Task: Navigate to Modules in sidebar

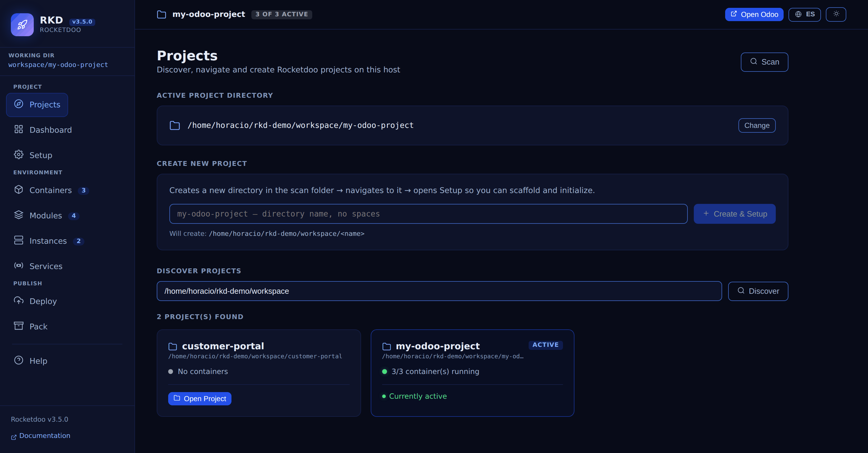Action: click(47, 216)
